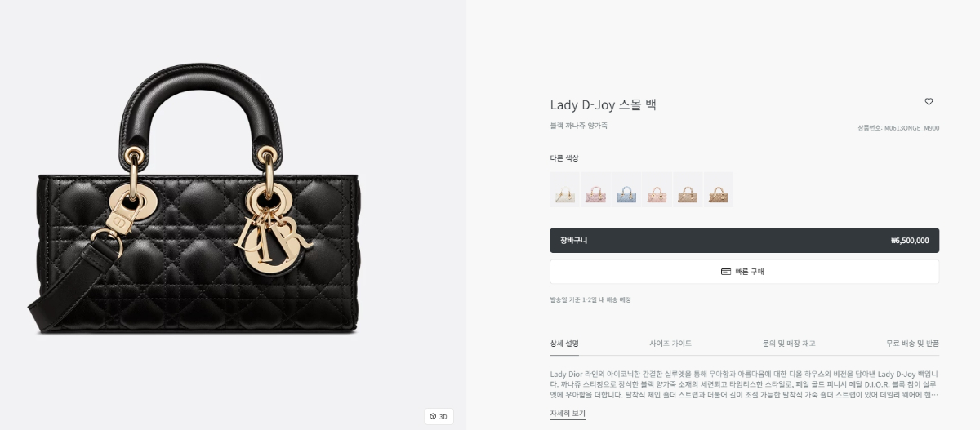This screenshot has height=430, width=980.
Task: Choose the tan brown color variant bag
Action: [719, 190]
